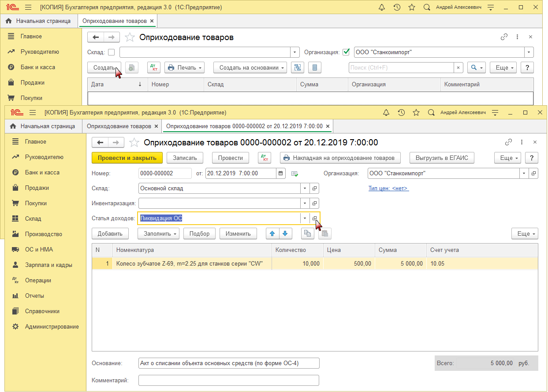
Task: Open Инвентаризация record with the open icon
Action: (314, 203)
